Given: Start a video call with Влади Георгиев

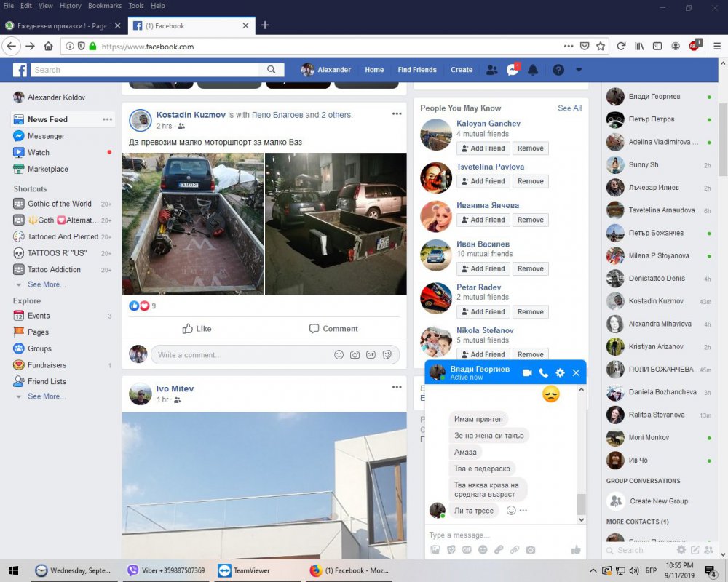Looking at the screenshot, I should 527,373.
